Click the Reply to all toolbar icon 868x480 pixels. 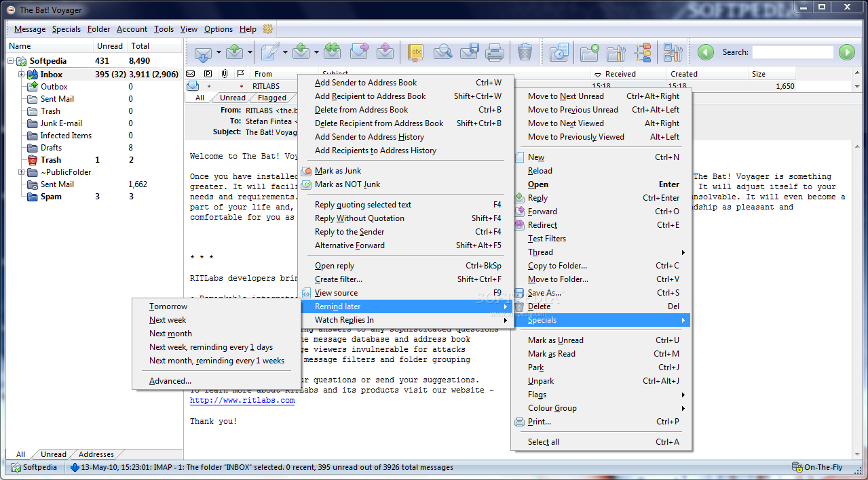[332, 52]
